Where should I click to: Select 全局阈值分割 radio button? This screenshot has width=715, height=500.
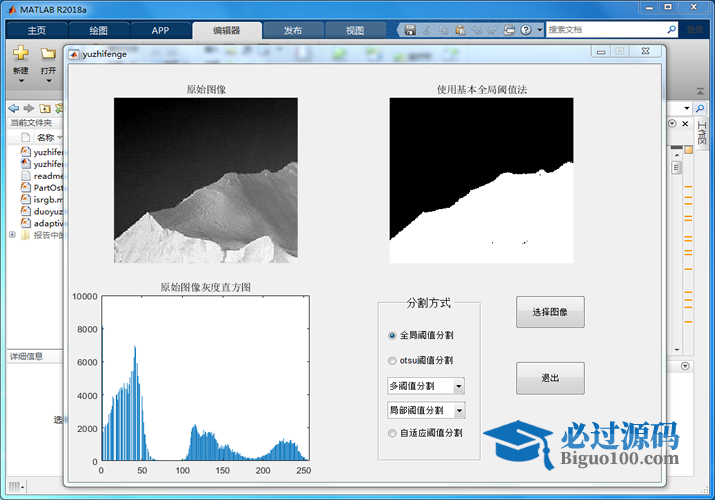tap(392, 335)
